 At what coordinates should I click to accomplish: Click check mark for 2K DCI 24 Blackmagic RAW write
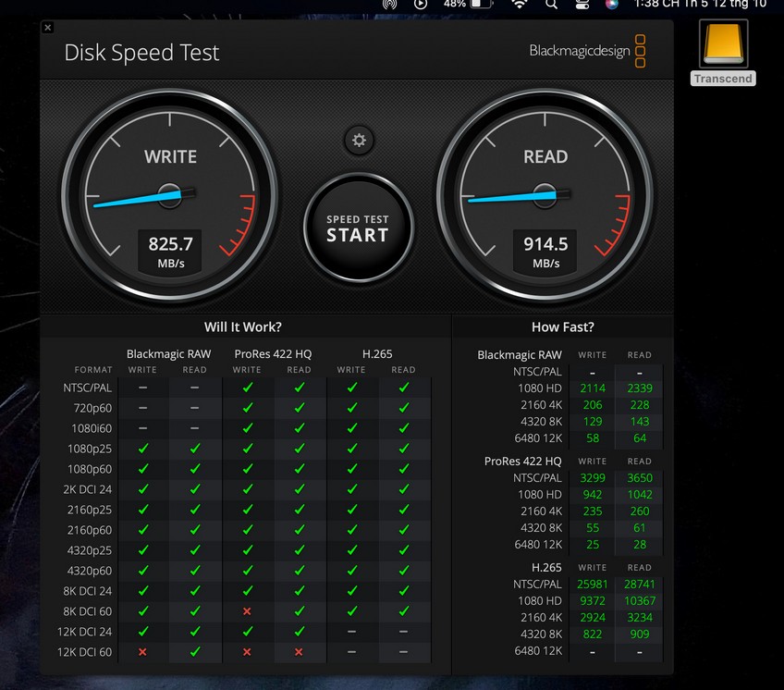143,489
